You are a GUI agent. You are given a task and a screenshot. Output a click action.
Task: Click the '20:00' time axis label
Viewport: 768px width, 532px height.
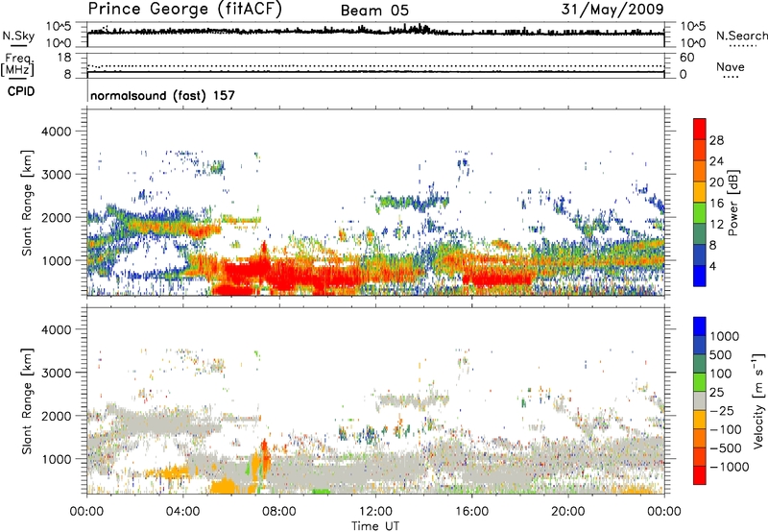[x=568, y=512]
